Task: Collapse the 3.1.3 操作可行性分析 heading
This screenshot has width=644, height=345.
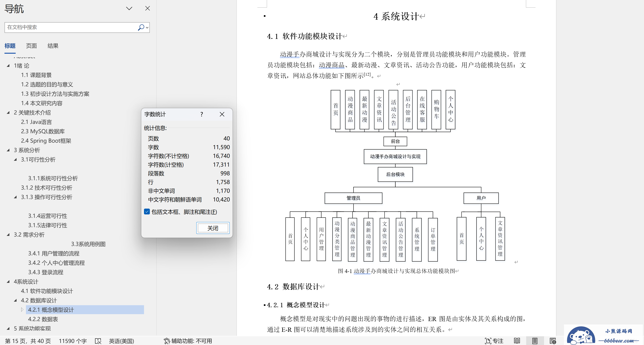Action: click(15, 197)
